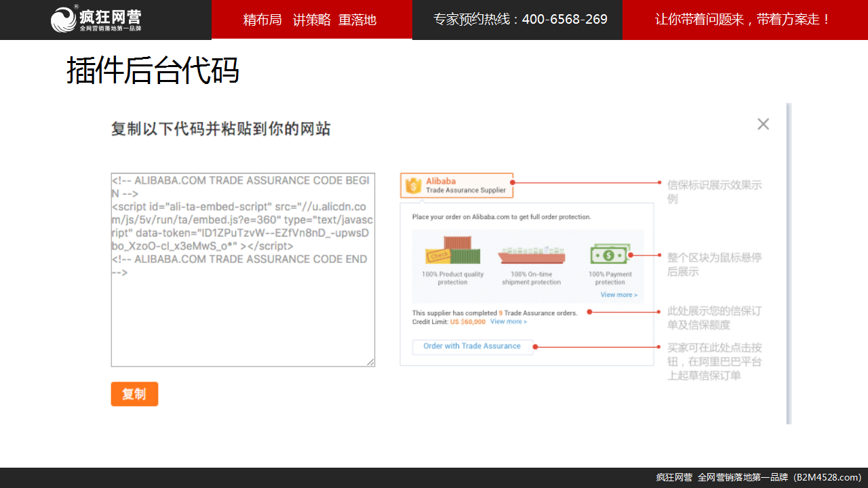Click the '100% Product quality protection' label
This screenshot has height=488, width=868.
(x=452, y=278)
